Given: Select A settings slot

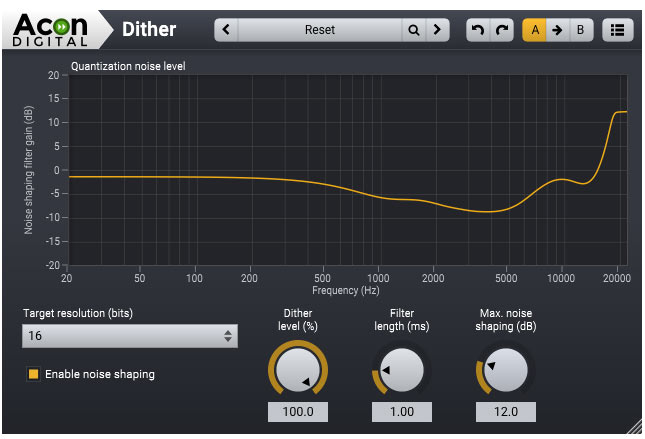Looking at the screenshot, I should 534,30.
